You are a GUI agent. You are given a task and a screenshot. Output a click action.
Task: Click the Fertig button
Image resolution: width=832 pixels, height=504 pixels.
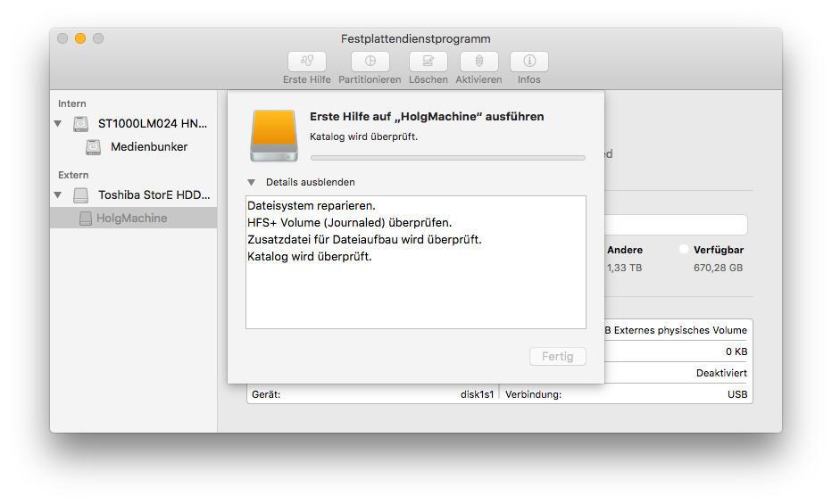click(558, 357)
